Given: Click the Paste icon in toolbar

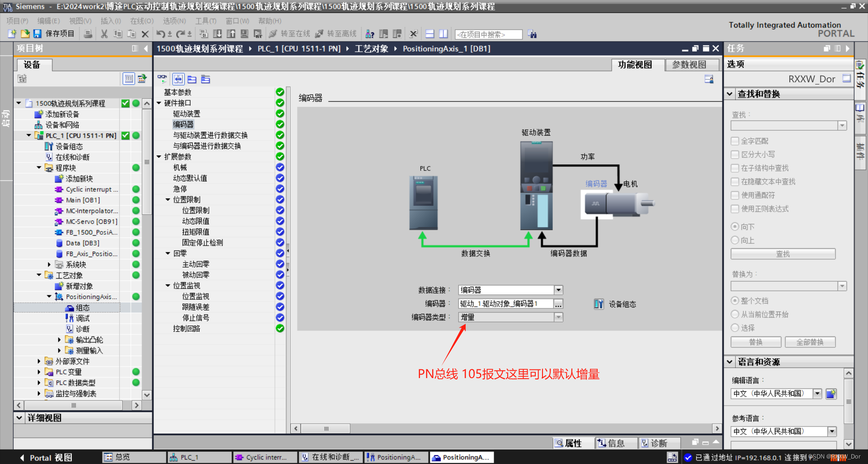Looking at the screenshot, I should 132,34.
